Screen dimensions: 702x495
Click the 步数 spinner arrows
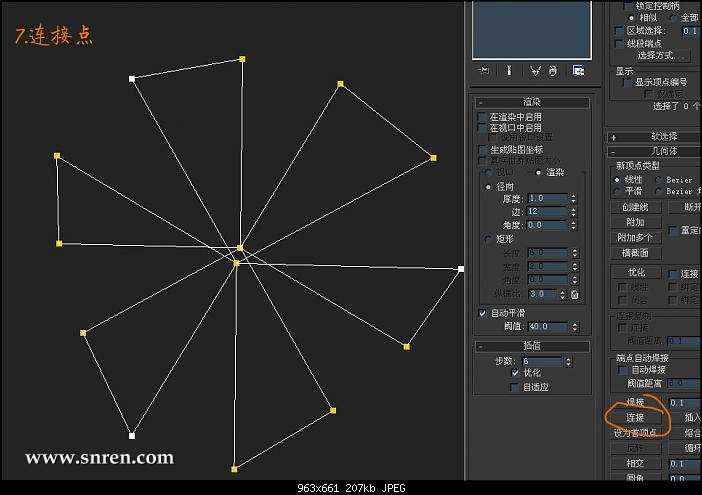tap(568, 361)
